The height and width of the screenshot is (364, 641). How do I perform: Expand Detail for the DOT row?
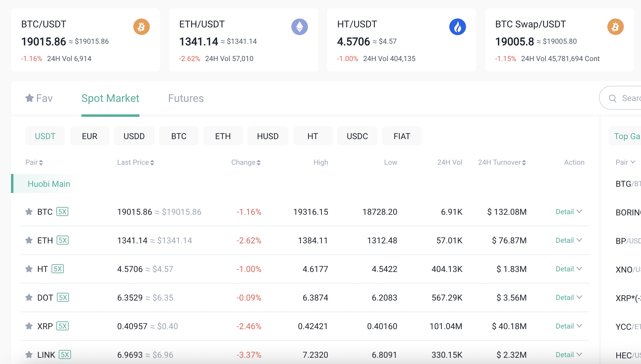click(x=569, y=298)
